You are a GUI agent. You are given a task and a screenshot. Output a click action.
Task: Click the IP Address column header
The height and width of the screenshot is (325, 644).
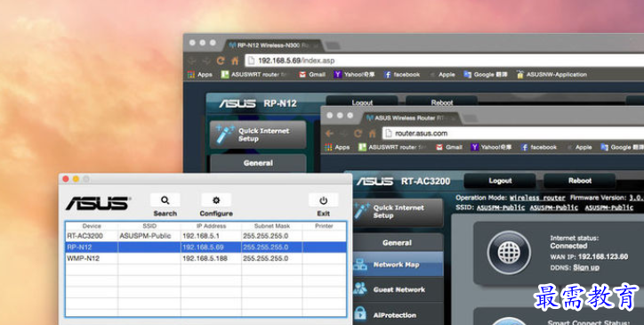pyautogui.click(x=211, y=226)
